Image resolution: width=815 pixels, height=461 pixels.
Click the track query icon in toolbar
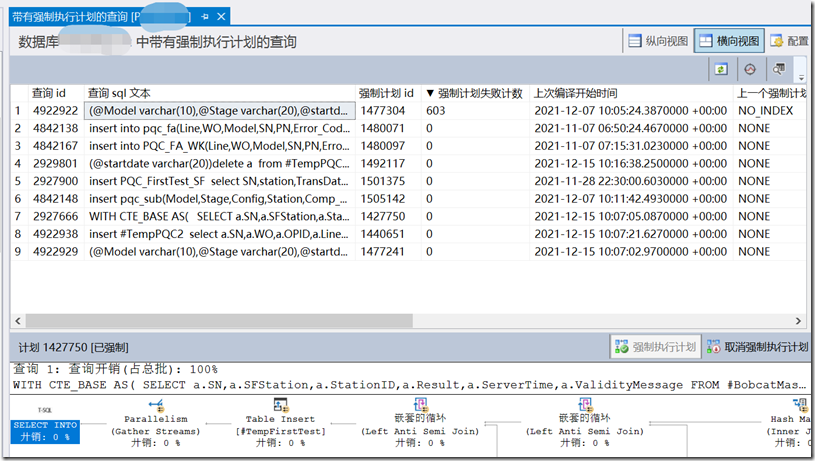pos(750,69)
